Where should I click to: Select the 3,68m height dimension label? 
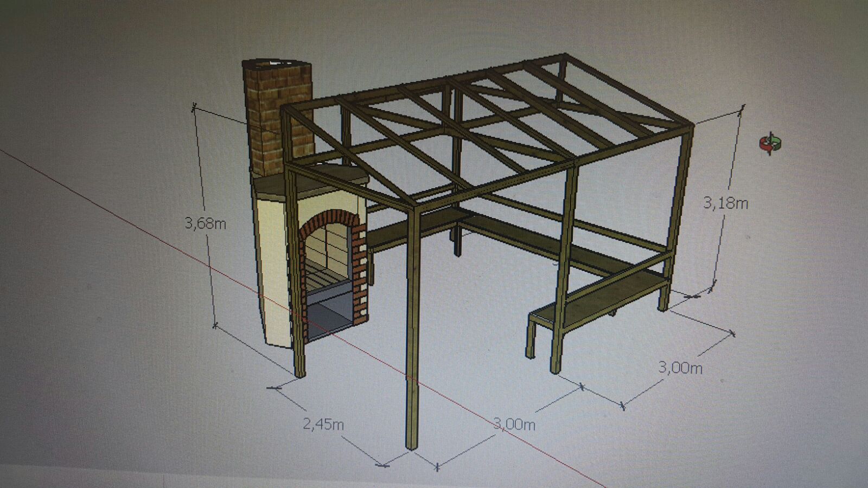[206, 223]
